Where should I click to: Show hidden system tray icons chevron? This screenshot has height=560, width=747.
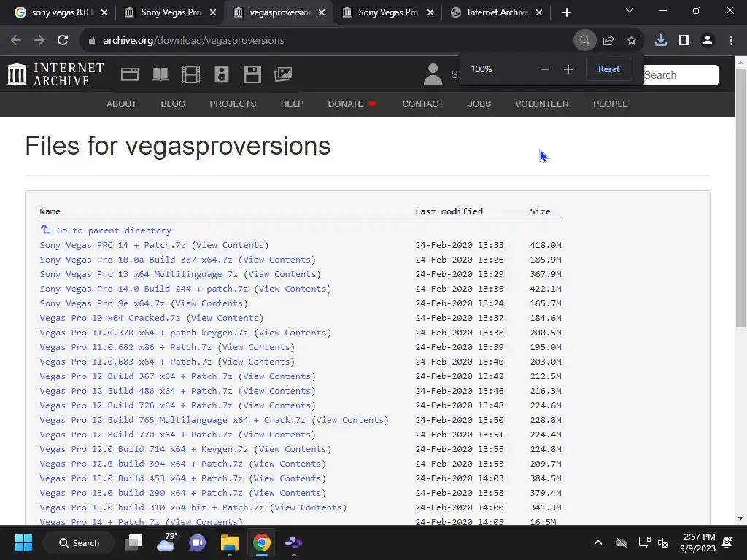click(x=598, y=542)
